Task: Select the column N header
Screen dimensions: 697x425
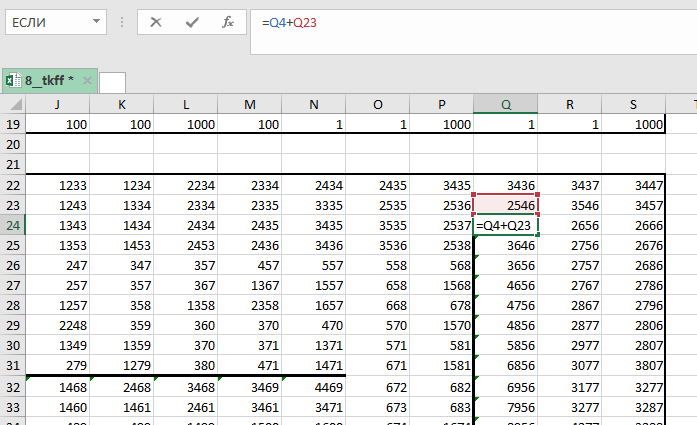Action: pos(313,104)
